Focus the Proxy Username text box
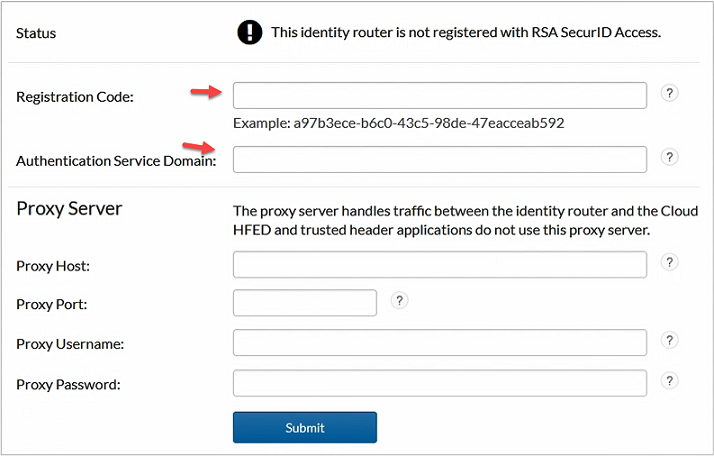This screenshot has height=456, width=714. [440, 343]
